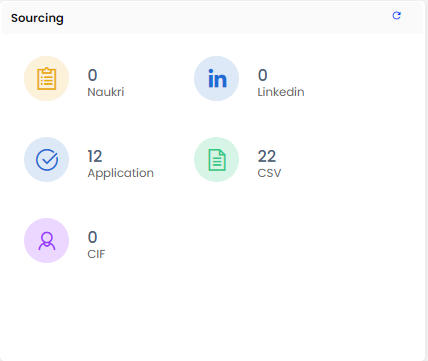428x361 pixels.
Task: Click the Naukri count showing 0
Action: [93, 75]
